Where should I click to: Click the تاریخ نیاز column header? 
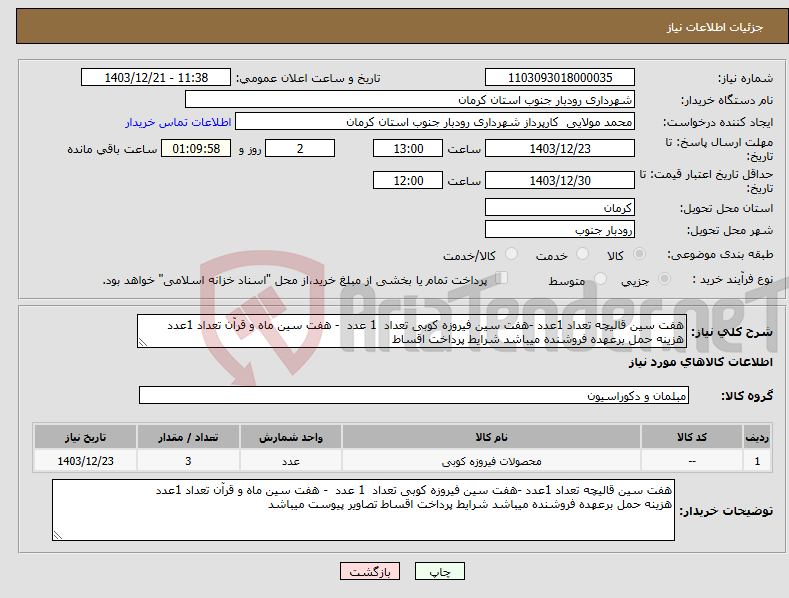(86, 437)
